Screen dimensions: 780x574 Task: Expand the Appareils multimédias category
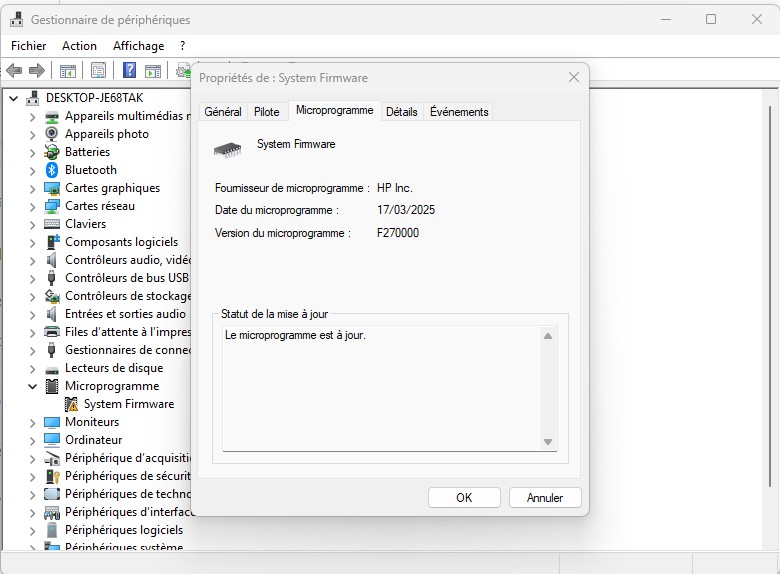(32, 117)
